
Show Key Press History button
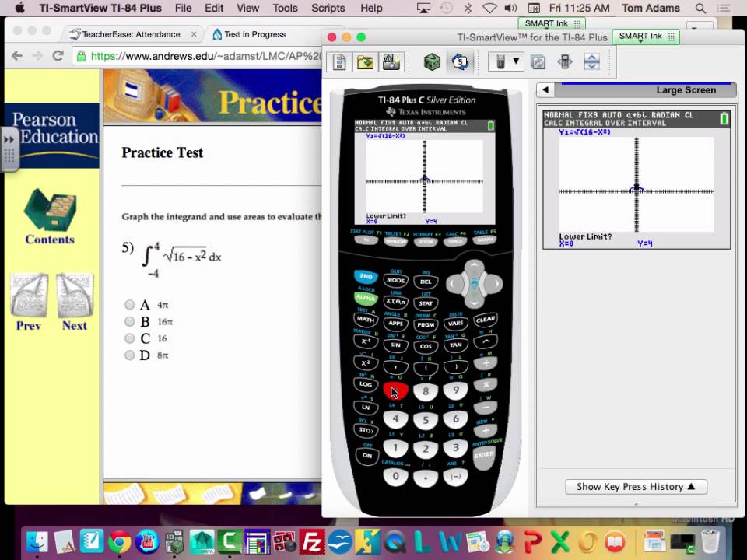click(x=636, y=487)
